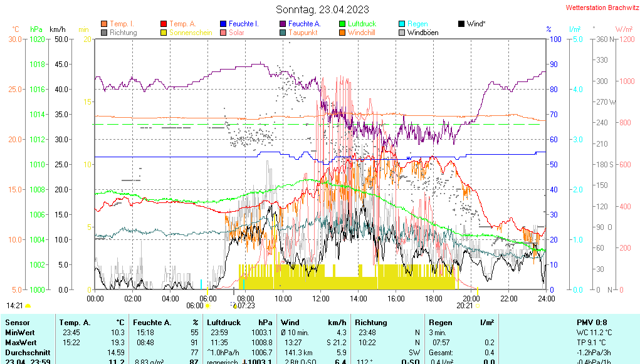
Task: Click the green Luftdruck legend swatch
Action: click(x=342, y=24)
